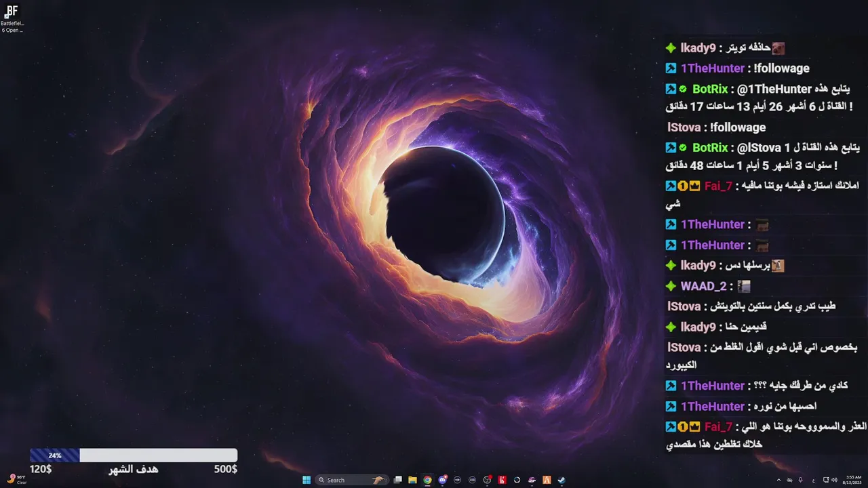Open Steam from the taskbar
The height and width of the screenshot is (488, 868).
click(x=561, y=480)
